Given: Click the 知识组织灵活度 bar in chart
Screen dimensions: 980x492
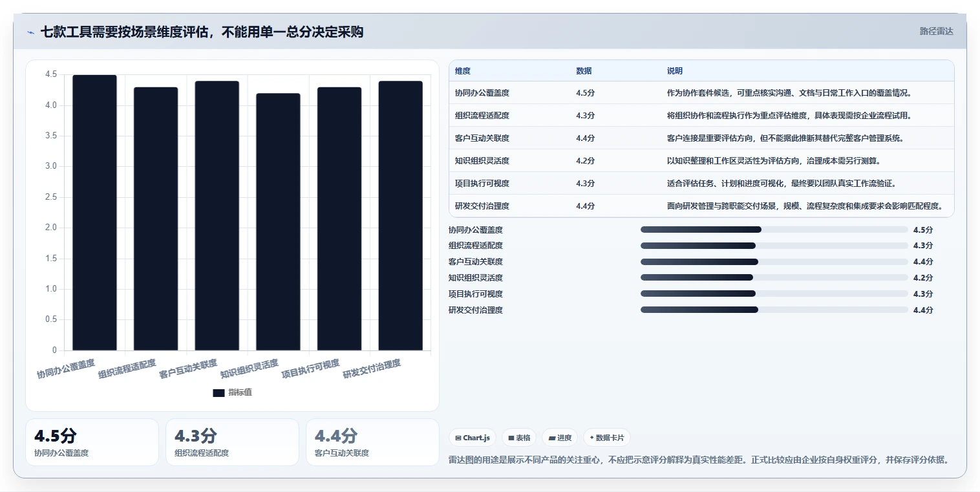Looking at the screenshot, I should pos(278,222).
